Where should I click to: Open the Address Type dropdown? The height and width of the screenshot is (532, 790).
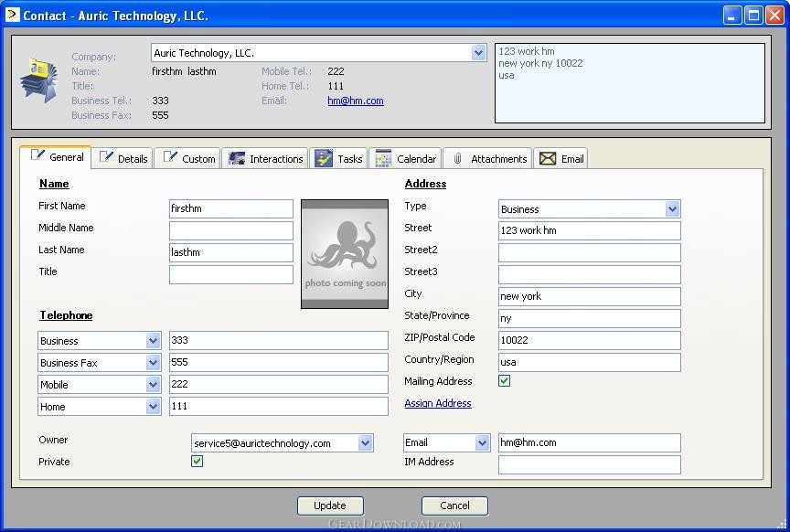tap(672, 208)
